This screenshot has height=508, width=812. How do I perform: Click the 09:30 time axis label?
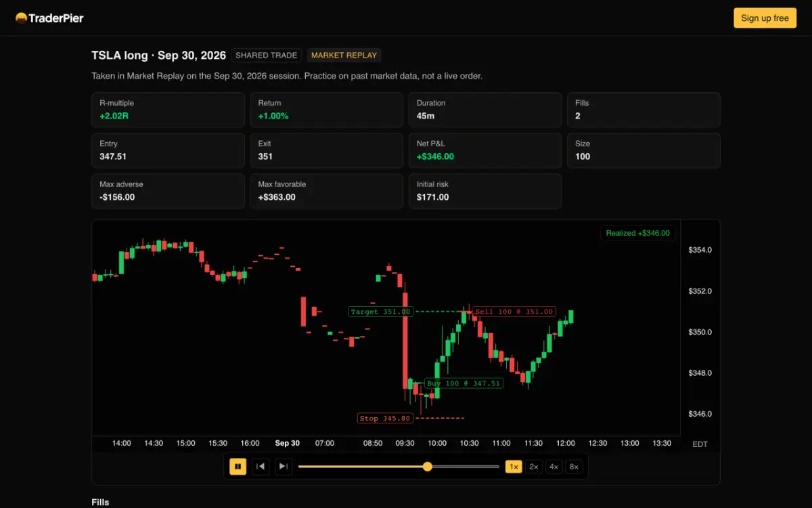[405, 443]
